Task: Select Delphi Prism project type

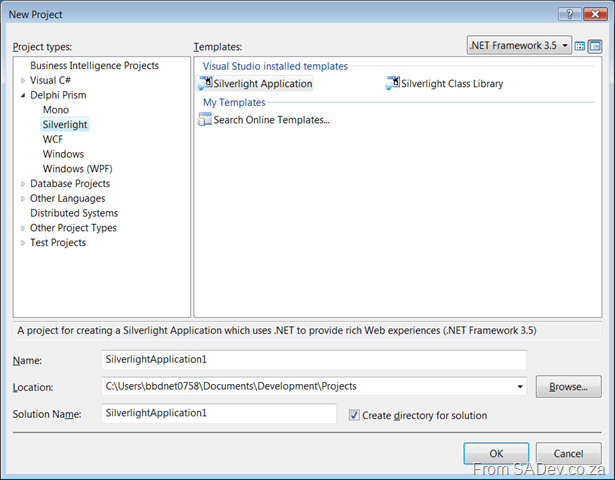Action: (58, 95)
